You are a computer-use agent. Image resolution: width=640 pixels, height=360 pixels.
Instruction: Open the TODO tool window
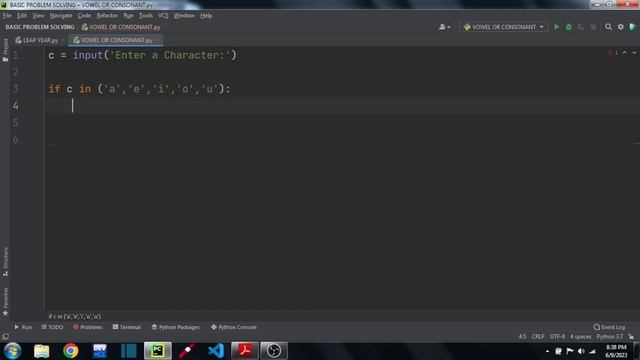(x=52, y=327)
